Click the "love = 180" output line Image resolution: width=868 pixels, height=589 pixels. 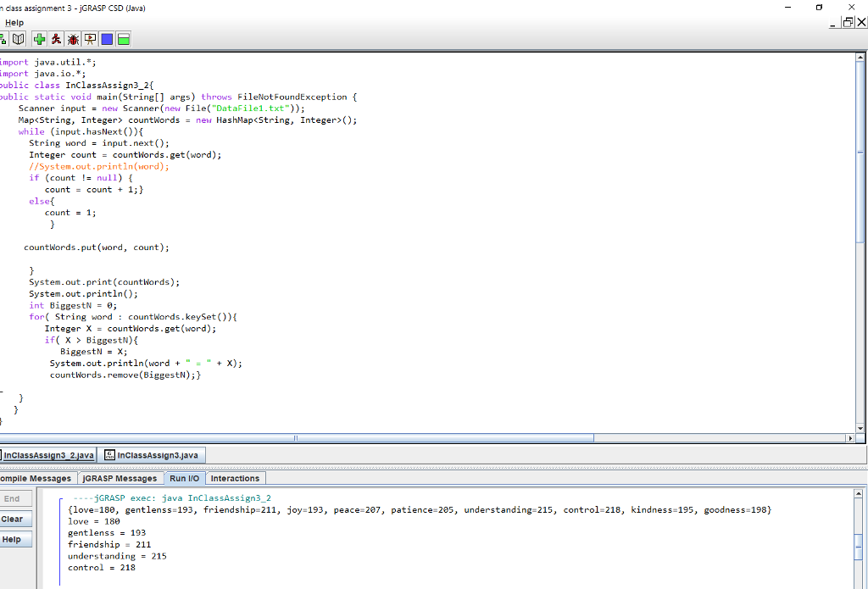pyautogui.click(x=94, y=521)
